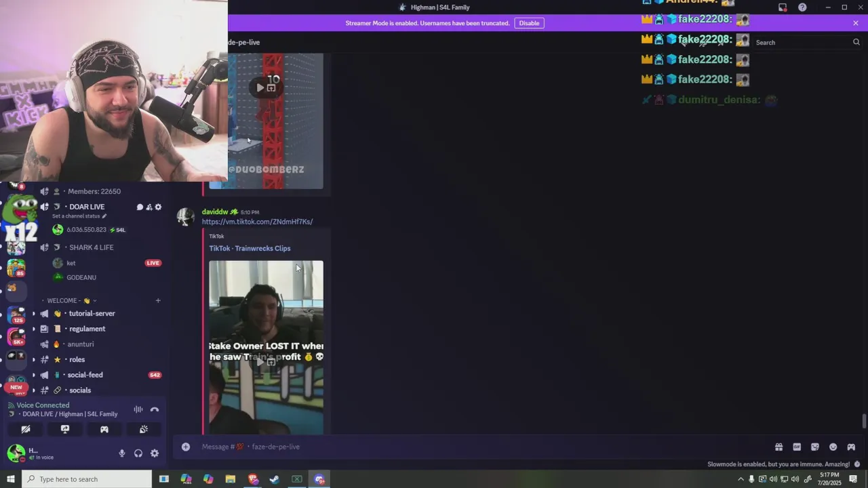Dismiss the Streamer Mode banner
The height and width of the screenshot is (488, 868).
[x=856, y=23]
